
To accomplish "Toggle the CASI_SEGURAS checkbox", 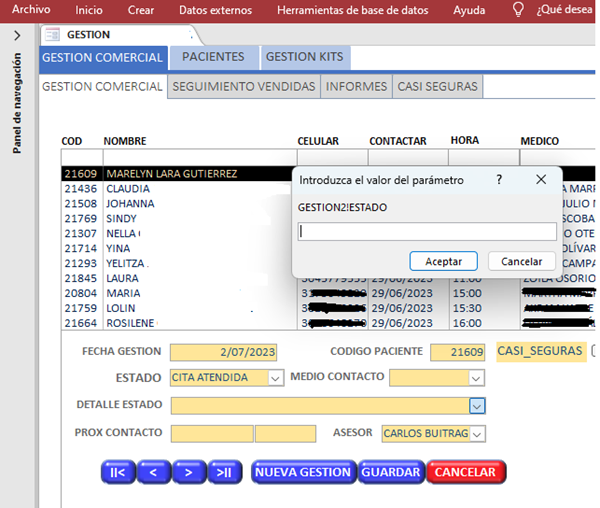I will (595, 351).
